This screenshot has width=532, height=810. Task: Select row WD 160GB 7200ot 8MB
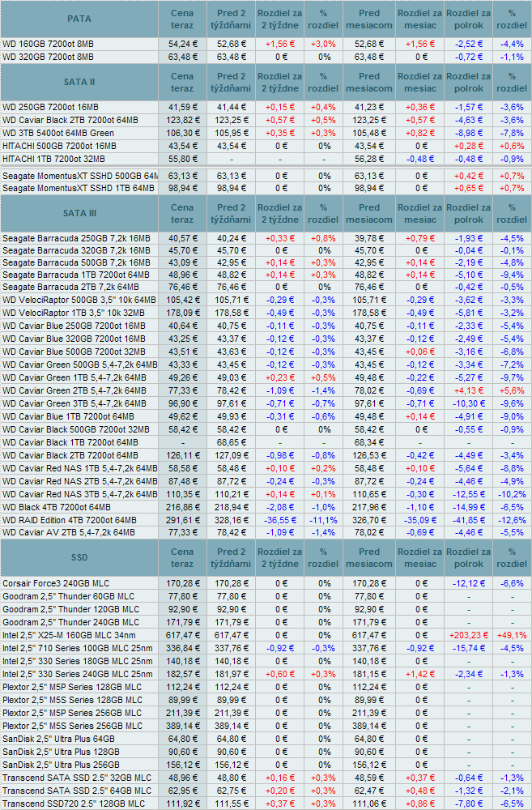266,45
